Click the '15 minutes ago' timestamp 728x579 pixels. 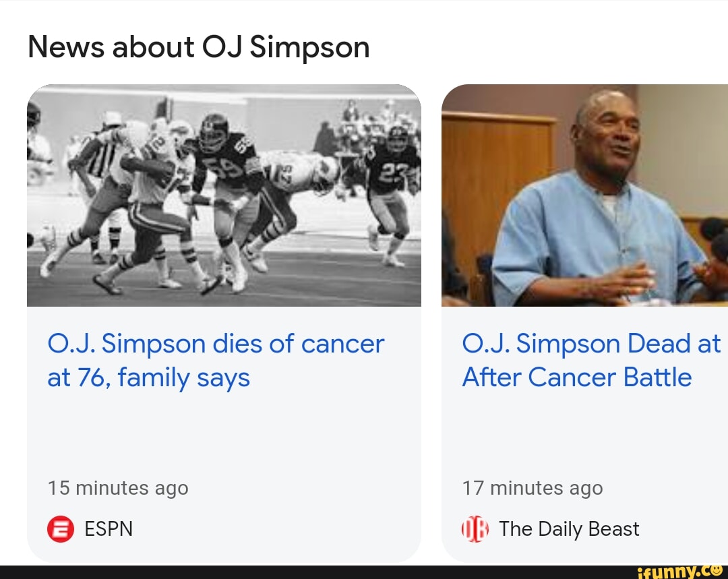[118, 488]
